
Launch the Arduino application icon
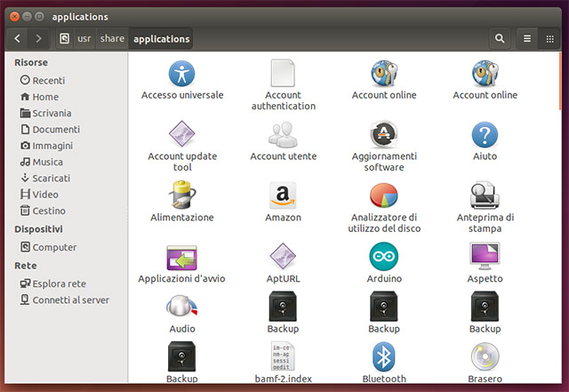tap(384, 256)
